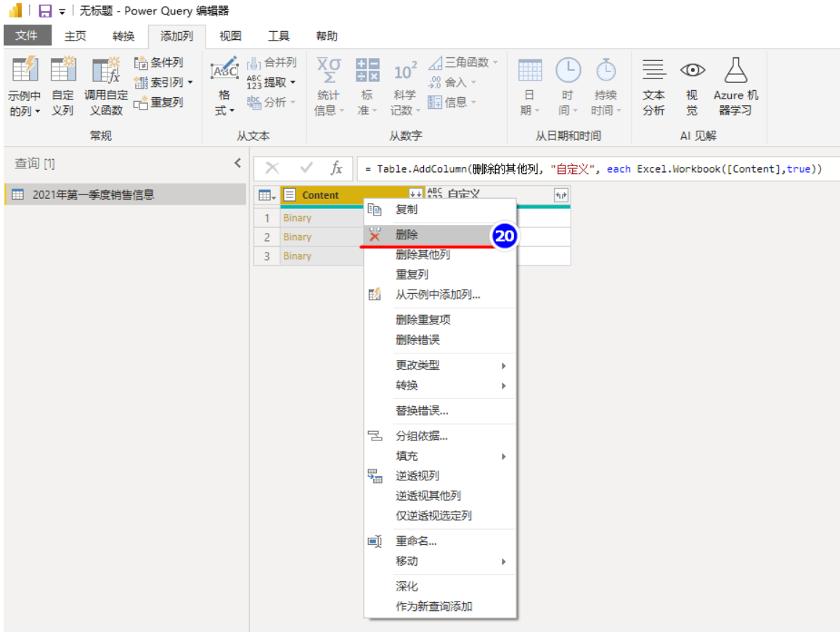Viewport: 840px width, 632px height.
Task: Open quick access toolbar dropdown arrow
Action: [62, 12]
